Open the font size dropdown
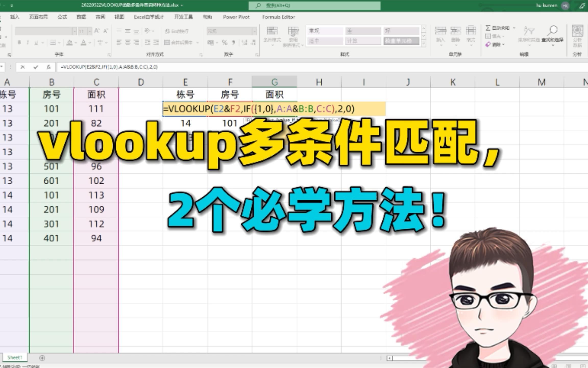 [x=90, y=31]
